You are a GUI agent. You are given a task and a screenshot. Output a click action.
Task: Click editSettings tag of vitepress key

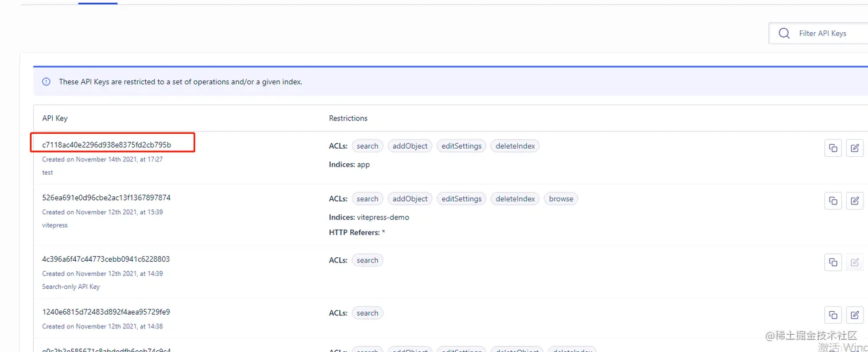tap(462, 199)
